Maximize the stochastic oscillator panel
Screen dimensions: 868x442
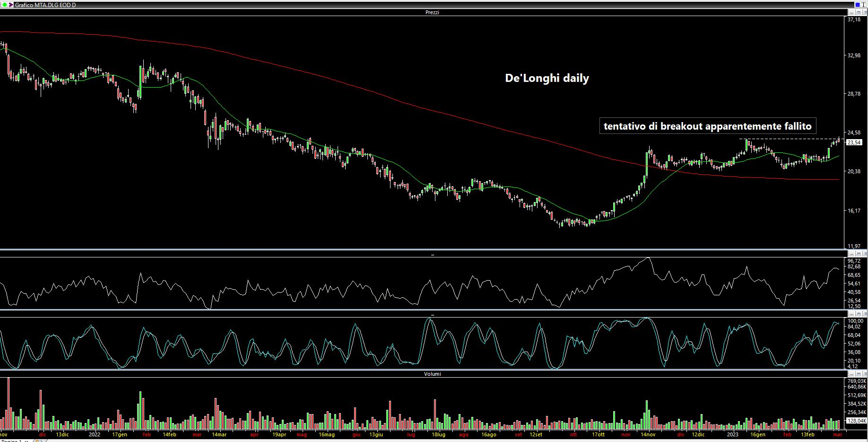pyautogui.click(x=859, y=314)
